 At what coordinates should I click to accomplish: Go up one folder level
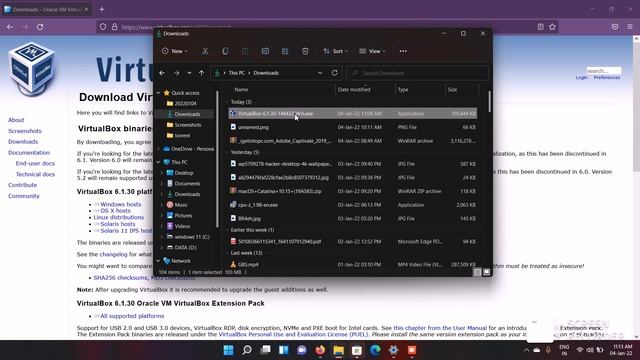(x=202, y=73)
